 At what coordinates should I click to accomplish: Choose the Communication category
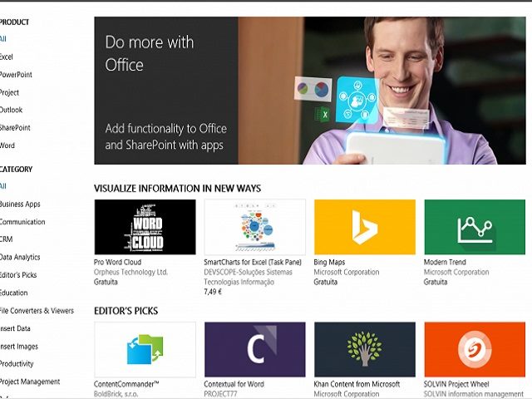point(22,222)
